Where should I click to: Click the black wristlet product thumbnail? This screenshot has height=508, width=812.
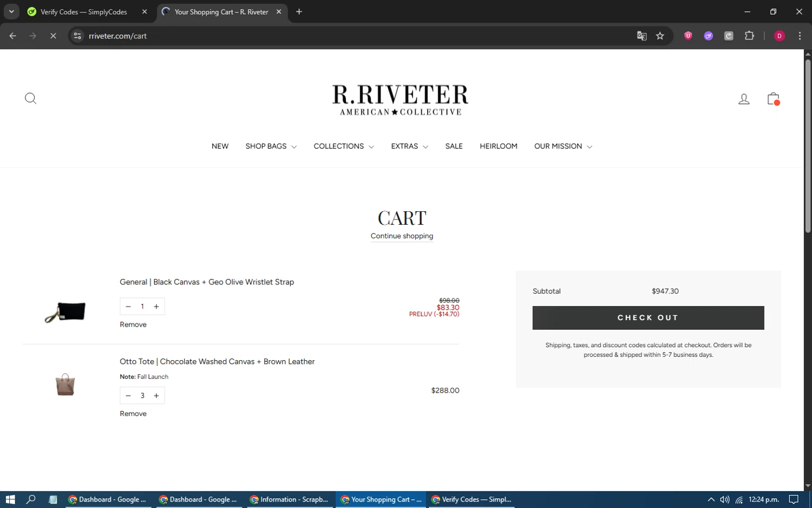click(x=65, y=312)
